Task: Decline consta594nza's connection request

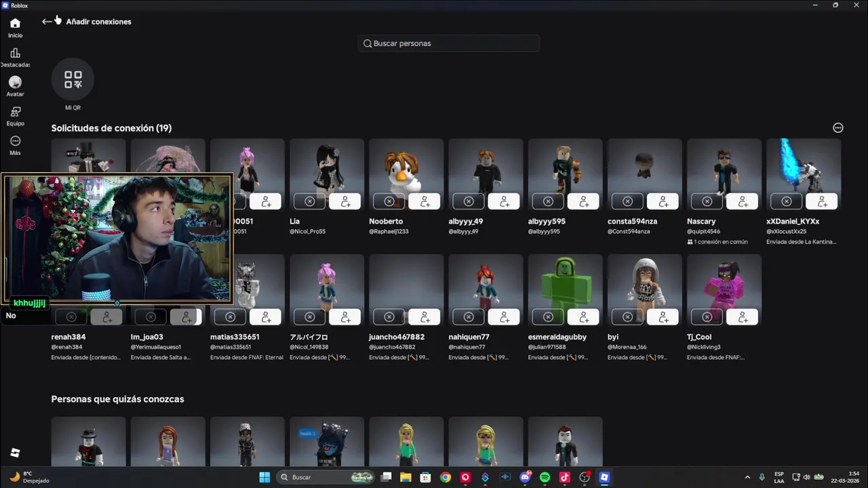Action: point(627,202)
